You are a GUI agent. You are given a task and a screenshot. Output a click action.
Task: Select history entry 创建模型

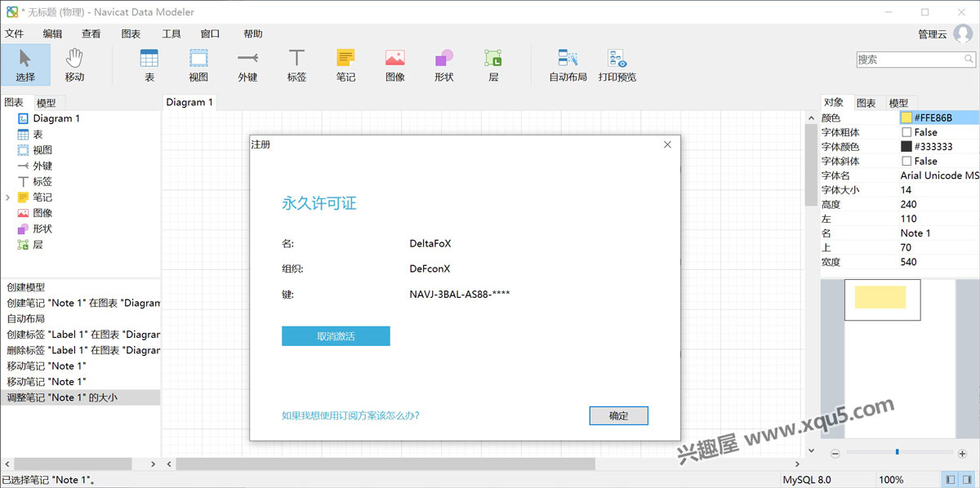coord(26,287)
